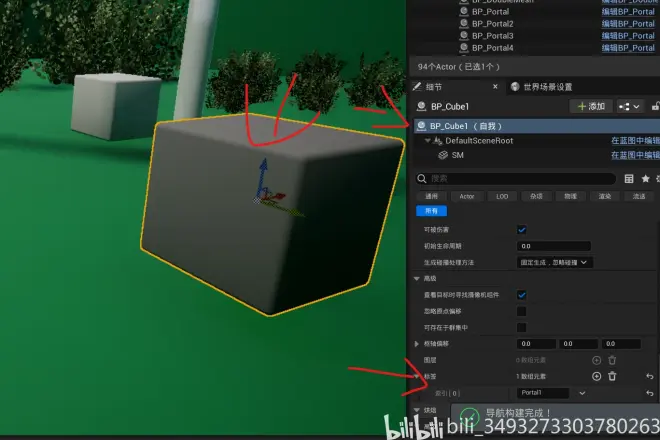
Task: Select the Actor filter category
Action: tap(467, 196)
